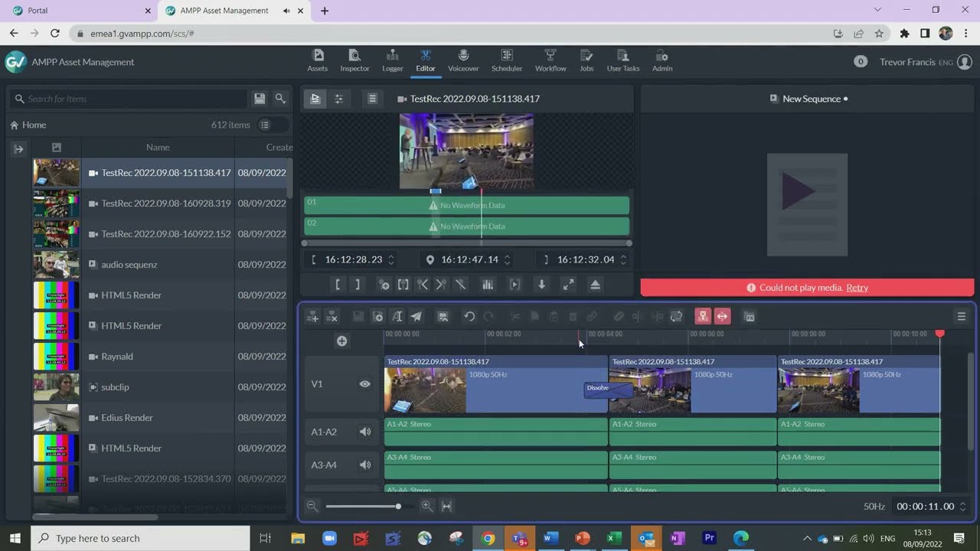980x551 pixels.
Task: Expand the folder side panel arrow
Action: point(18,149)
